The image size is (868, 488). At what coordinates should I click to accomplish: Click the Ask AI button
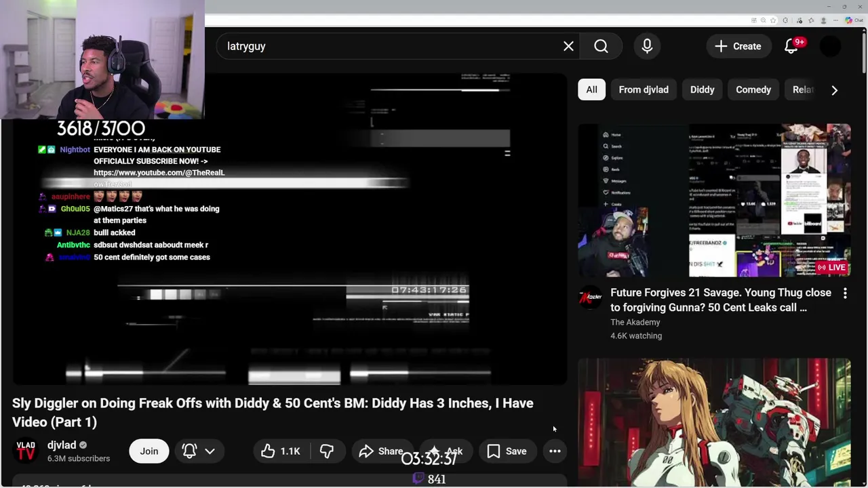tap(446, 451)
